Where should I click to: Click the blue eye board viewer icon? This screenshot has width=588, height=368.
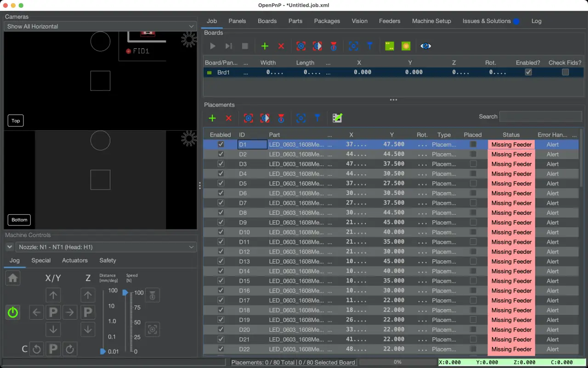425,46
